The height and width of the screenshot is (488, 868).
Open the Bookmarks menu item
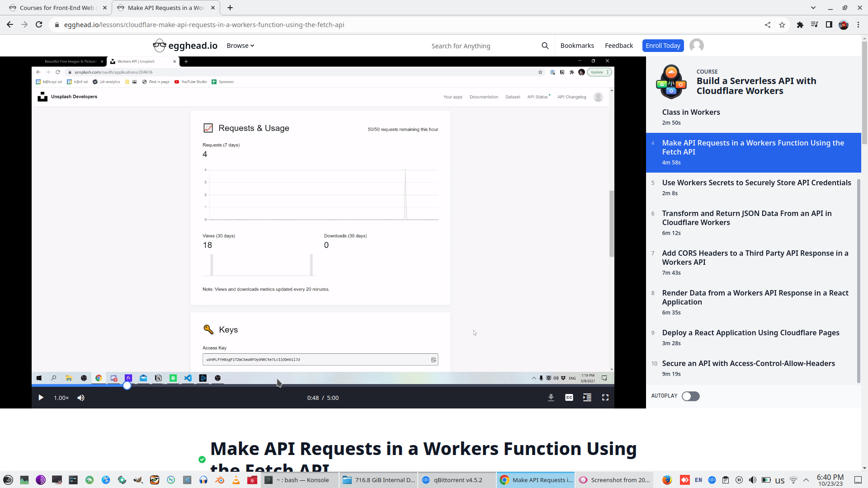577,46
